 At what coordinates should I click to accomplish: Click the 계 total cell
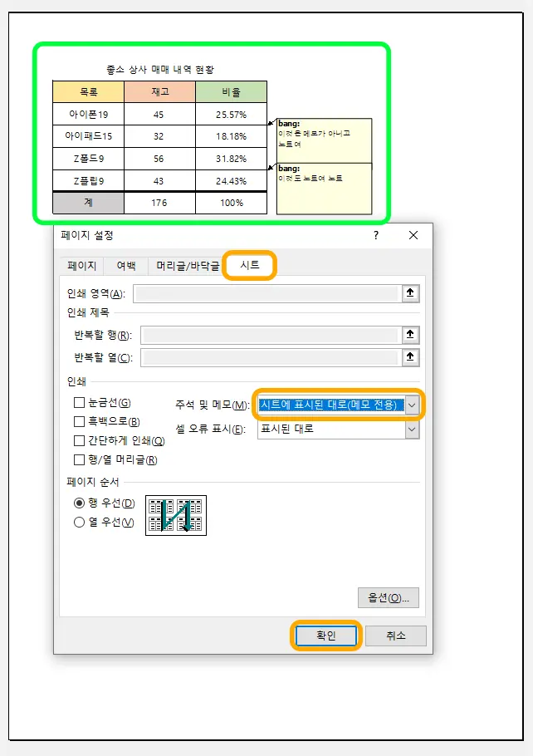[x=89, y=203]
